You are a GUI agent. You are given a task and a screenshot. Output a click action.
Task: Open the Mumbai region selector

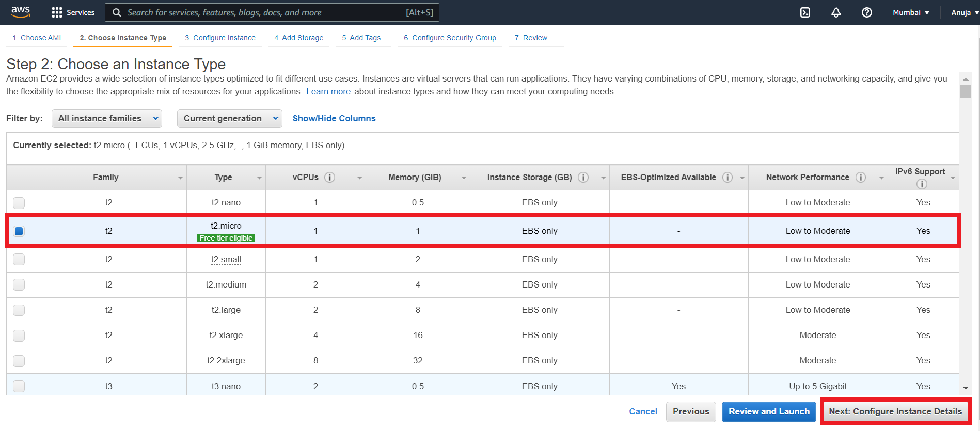click(x=911, y=12)
